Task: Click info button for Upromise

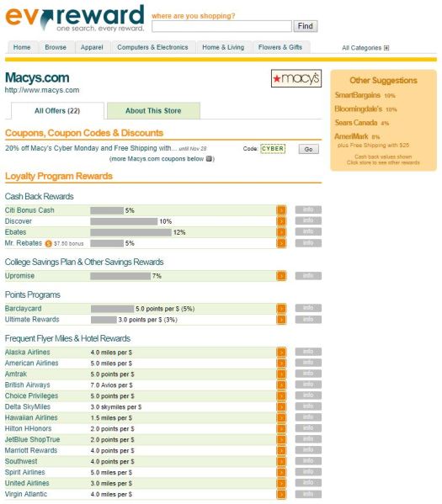Action: coord(308,276)
